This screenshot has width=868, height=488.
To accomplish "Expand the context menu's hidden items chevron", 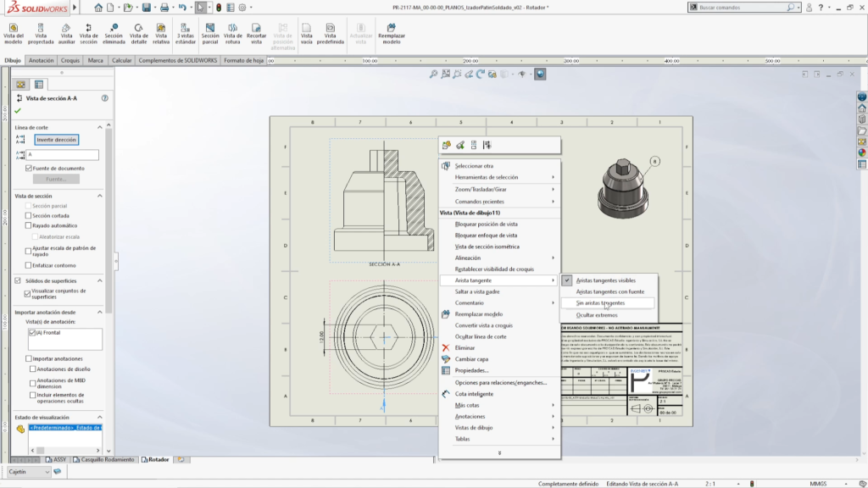I will 499,453.
